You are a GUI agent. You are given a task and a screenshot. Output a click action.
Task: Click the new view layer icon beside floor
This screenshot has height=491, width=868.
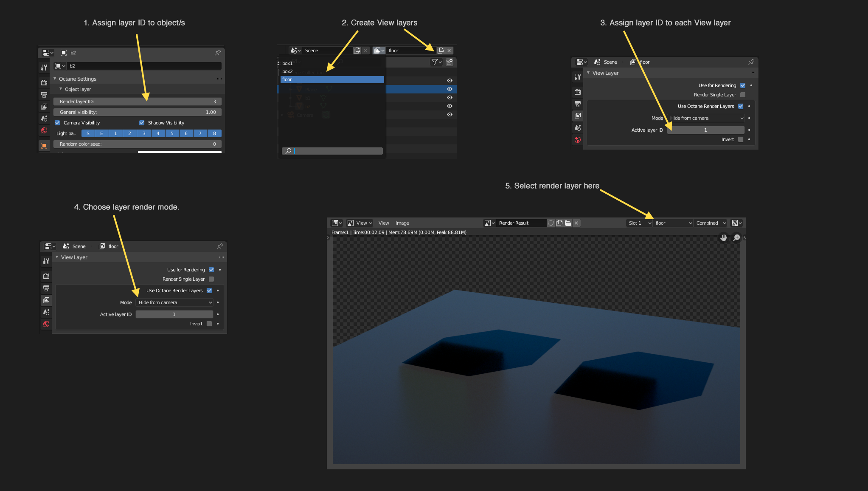coord(441,51)
